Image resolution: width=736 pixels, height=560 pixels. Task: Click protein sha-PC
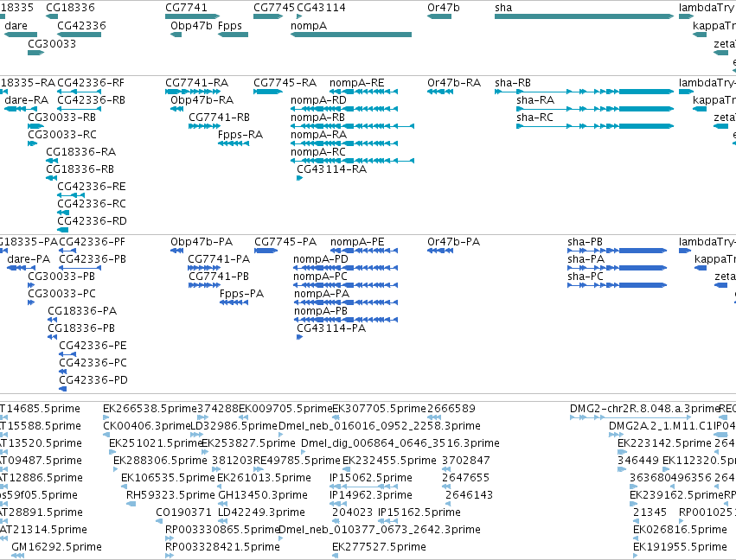(617, 285)
